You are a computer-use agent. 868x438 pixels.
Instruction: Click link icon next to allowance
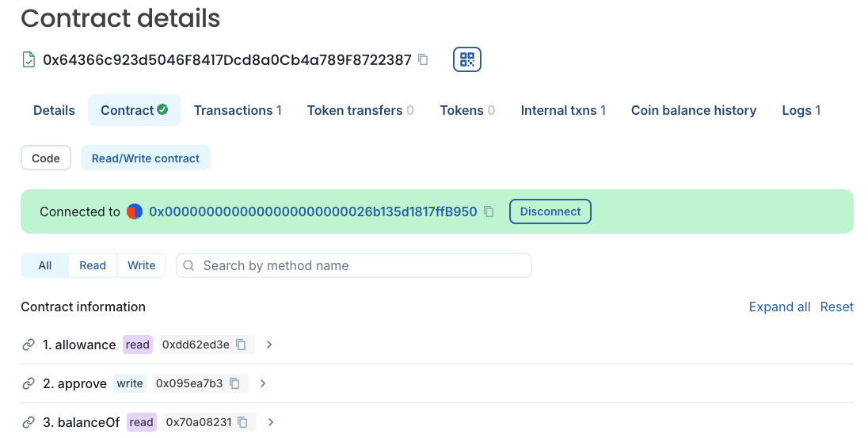(29, 345)
